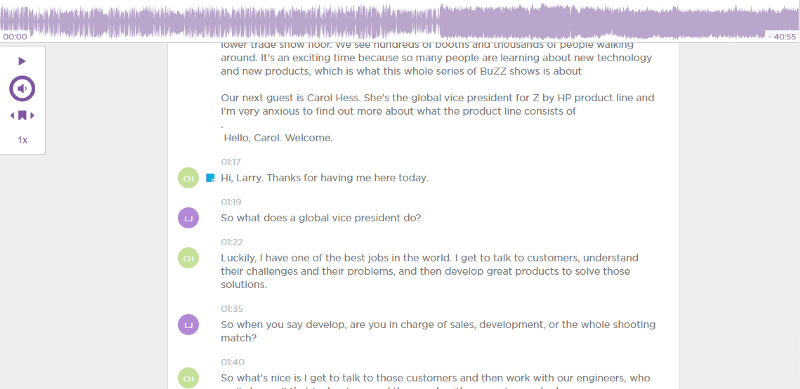Start playback with the play button

point(22,61)
